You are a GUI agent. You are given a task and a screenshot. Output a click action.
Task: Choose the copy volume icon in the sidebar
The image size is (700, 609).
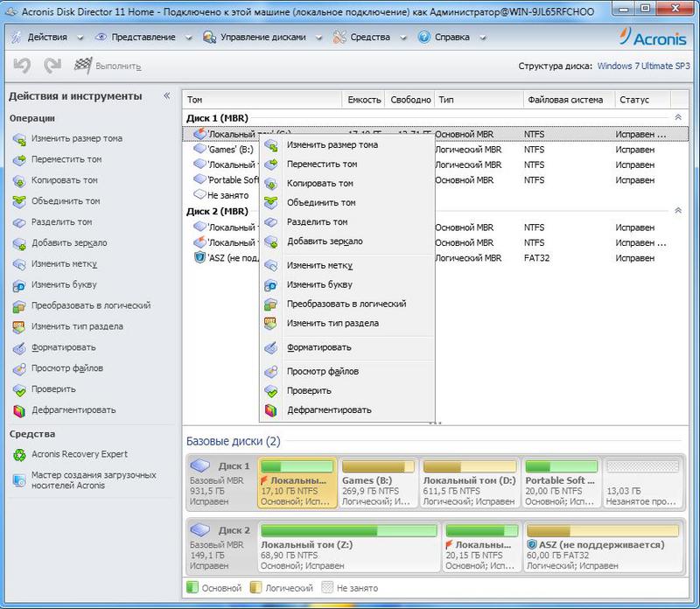(x=19, y=181)
